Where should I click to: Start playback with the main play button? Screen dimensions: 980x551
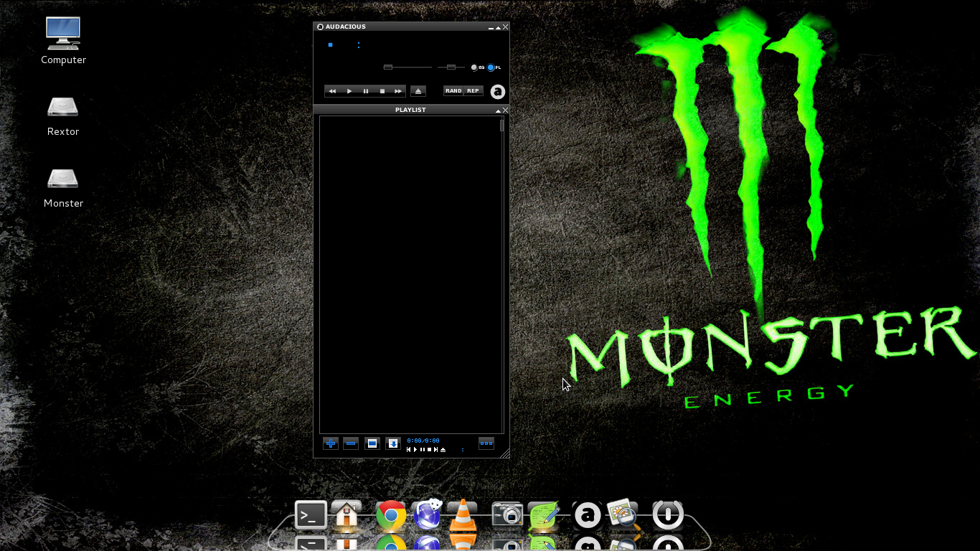[x=349, y=91]
